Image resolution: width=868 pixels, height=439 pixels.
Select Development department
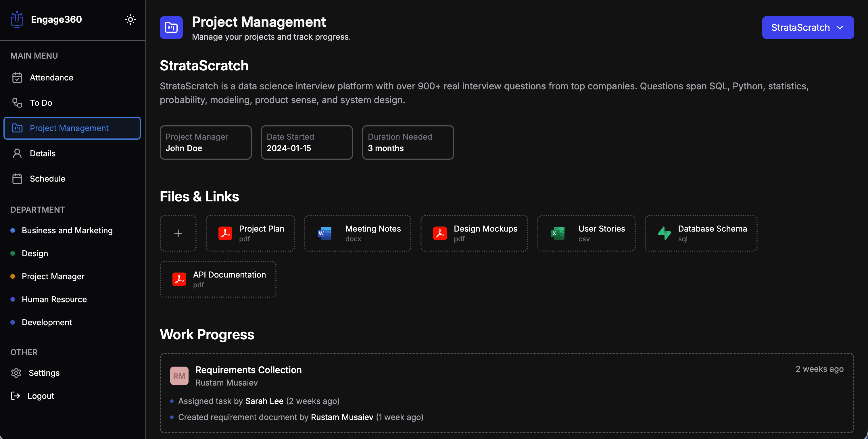click(47, 322)
